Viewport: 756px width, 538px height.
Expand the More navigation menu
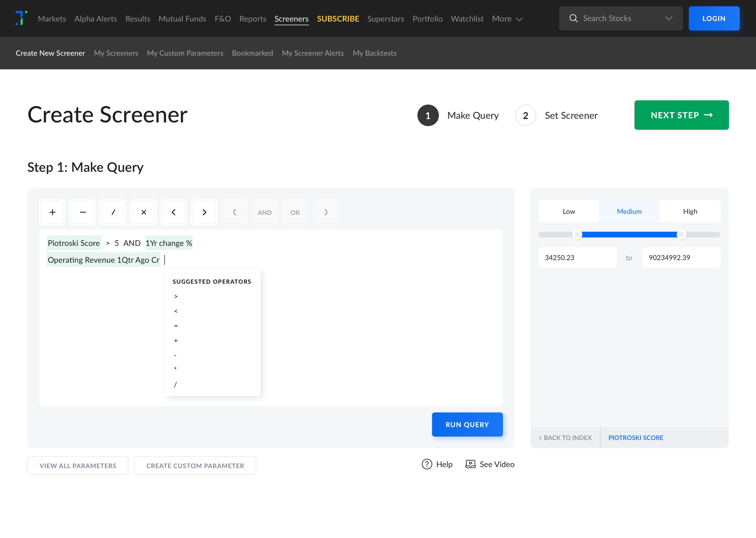(x=507, y=19)
